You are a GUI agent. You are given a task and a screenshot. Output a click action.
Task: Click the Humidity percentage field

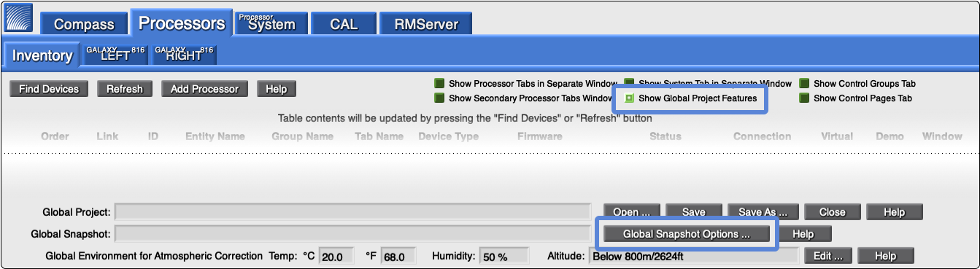click(x=504, y=257)
